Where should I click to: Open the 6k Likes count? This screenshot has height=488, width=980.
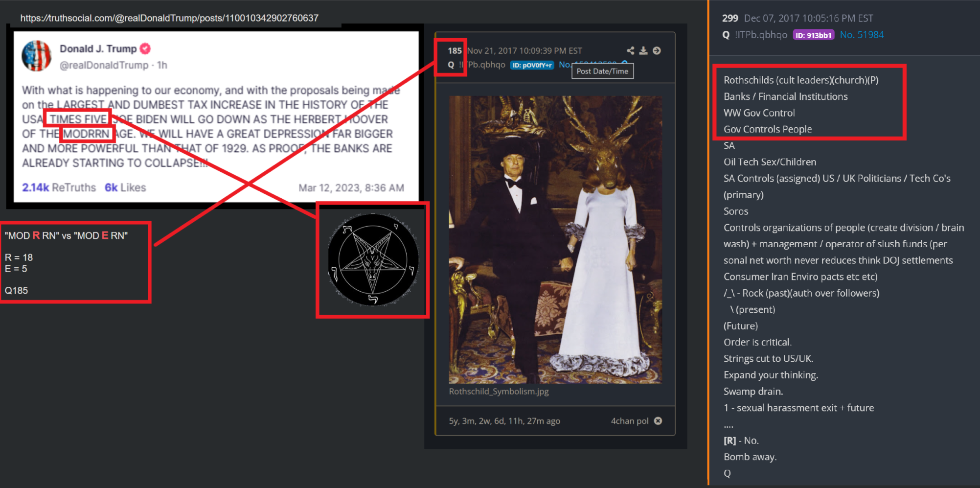tap(125, 187)
